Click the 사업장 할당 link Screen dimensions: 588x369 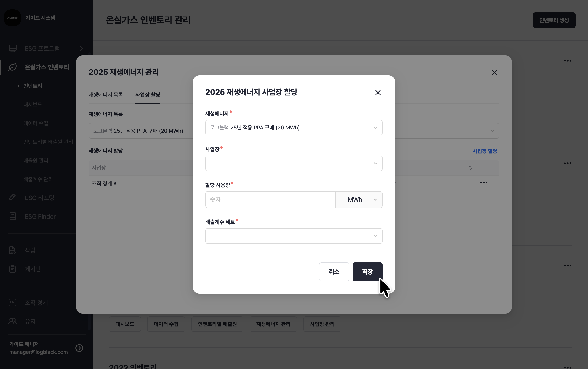(x=485, y=151)
